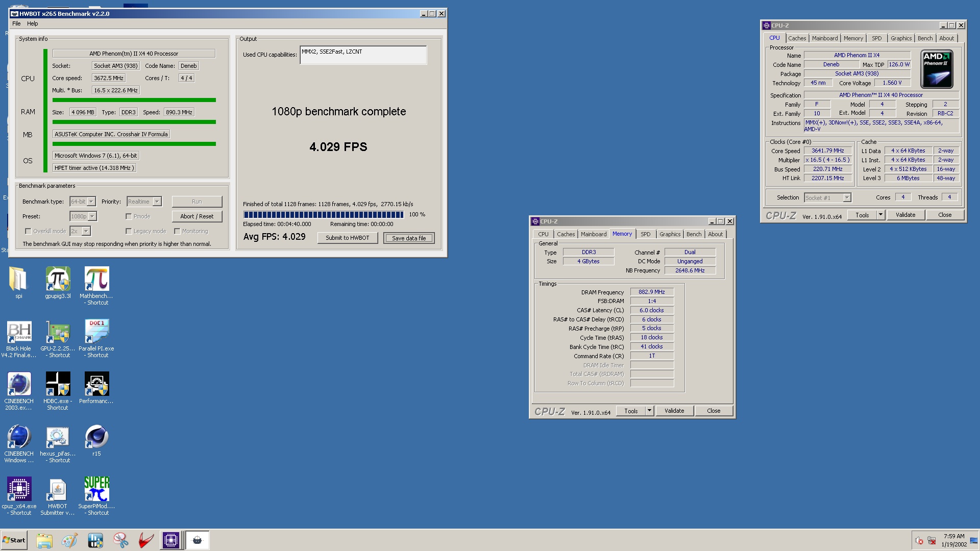Screen dimensions: 980x551
Task: Enable the Monitoring checkbox
Action: (x=177, y=231)
